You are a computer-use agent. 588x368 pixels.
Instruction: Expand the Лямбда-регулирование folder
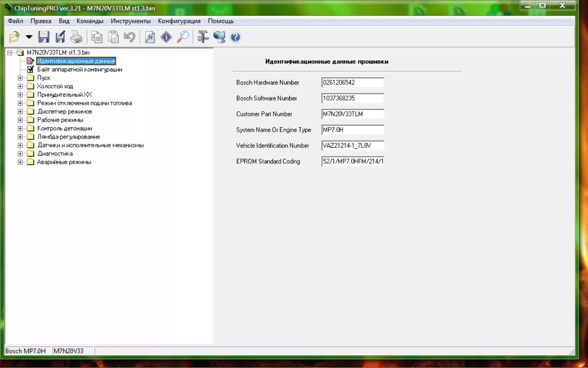(20, 137)
